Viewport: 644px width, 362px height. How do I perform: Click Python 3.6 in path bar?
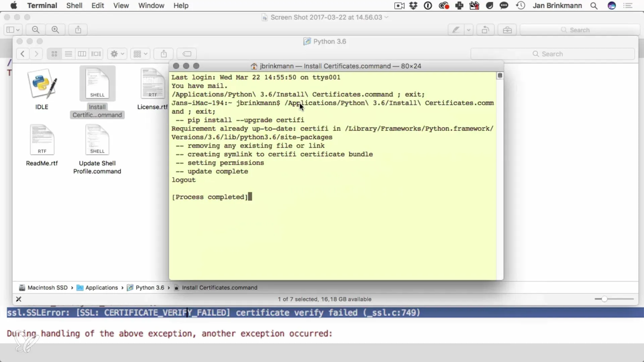(x=146, y=288)
